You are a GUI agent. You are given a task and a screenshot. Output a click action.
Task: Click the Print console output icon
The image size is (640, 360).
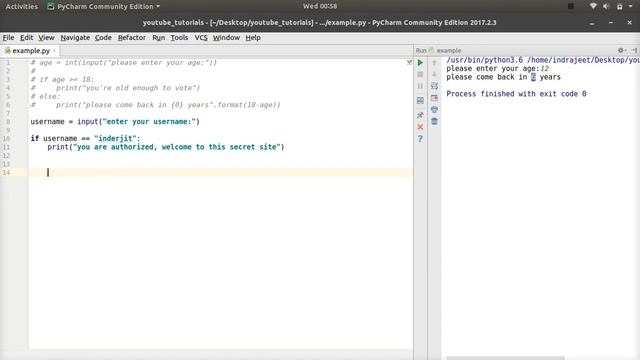434,110
